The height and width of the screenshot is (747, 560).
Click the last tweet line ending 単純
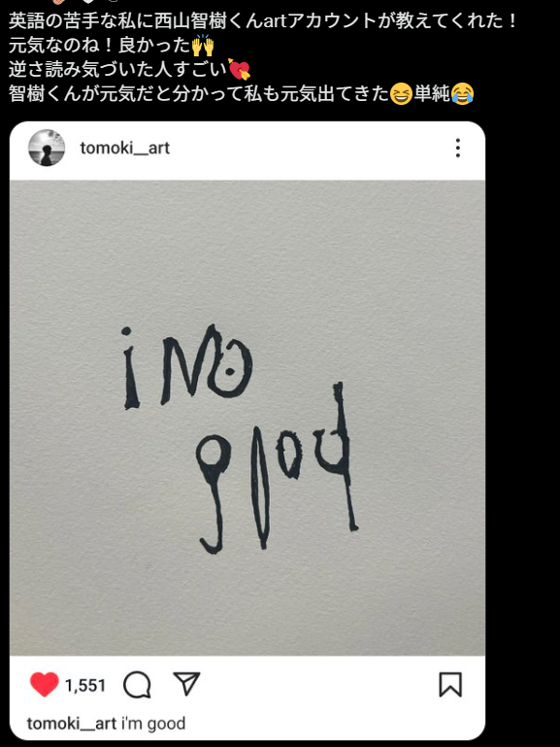click(242, 94)
